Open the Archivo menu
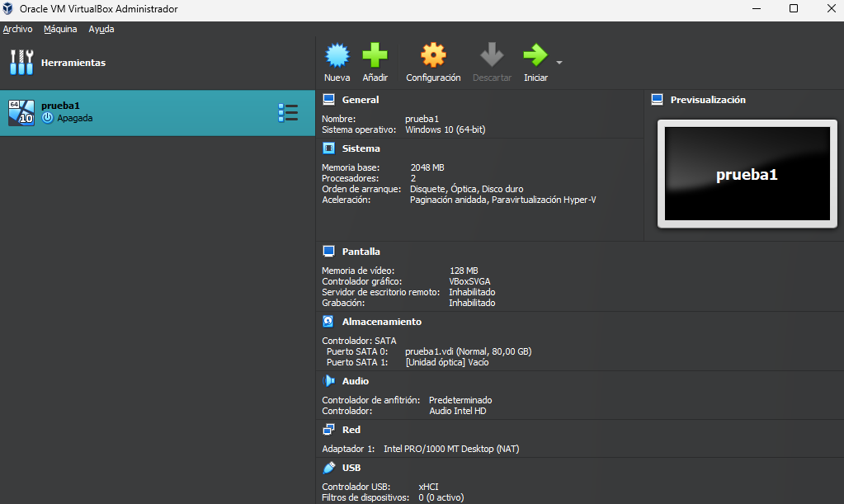844x504 pixels. [18, 29]
